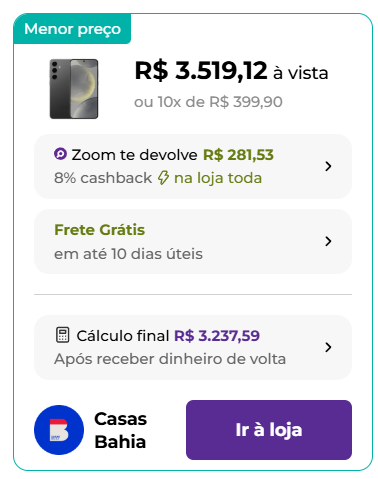This screenshot has width=378, height=479.
Task: Click em até 10 dias úteis text
Action: pyautogui.click(x=128, y=254)
